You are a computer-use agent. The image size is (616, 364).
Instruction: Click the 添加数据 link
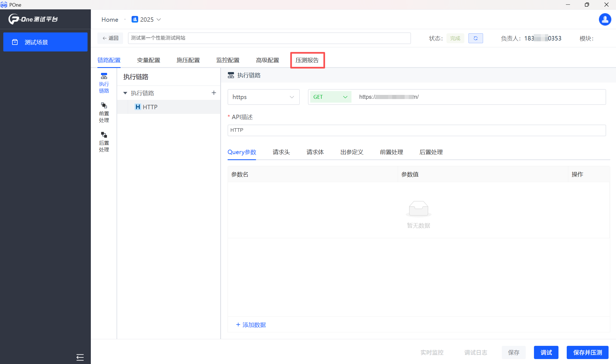point(251,325)
